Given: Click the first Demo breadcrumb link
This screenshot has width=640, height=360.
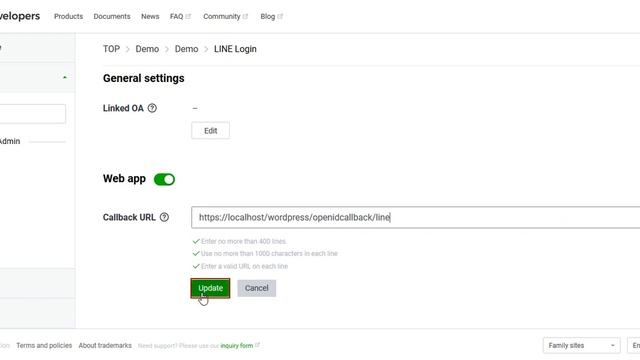Looking at the screenshot, I should click(x=147, y=49).
